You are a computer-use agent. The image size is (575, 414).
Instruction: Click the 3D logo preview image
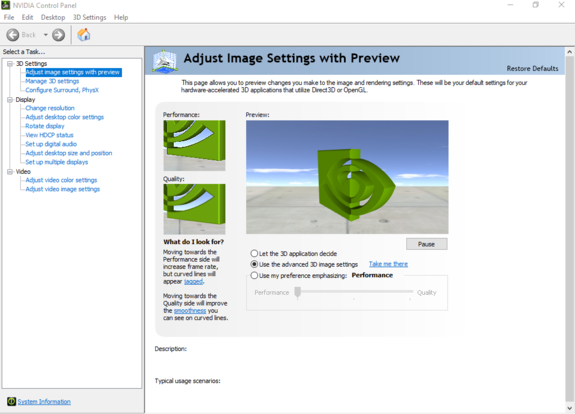tap(347, 177)
